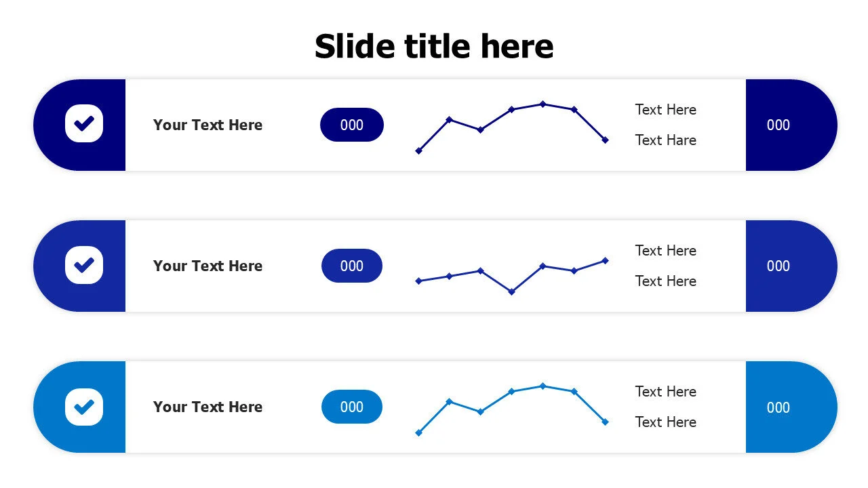Click the checkmark icon in the light blue row

tap(84, 407)
